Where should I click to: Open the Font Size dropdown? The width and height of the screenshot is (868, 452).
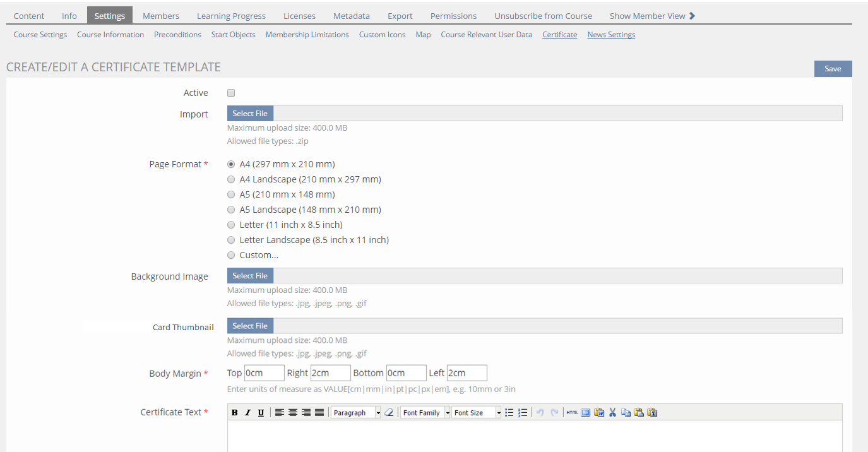(x=477, y=413)
